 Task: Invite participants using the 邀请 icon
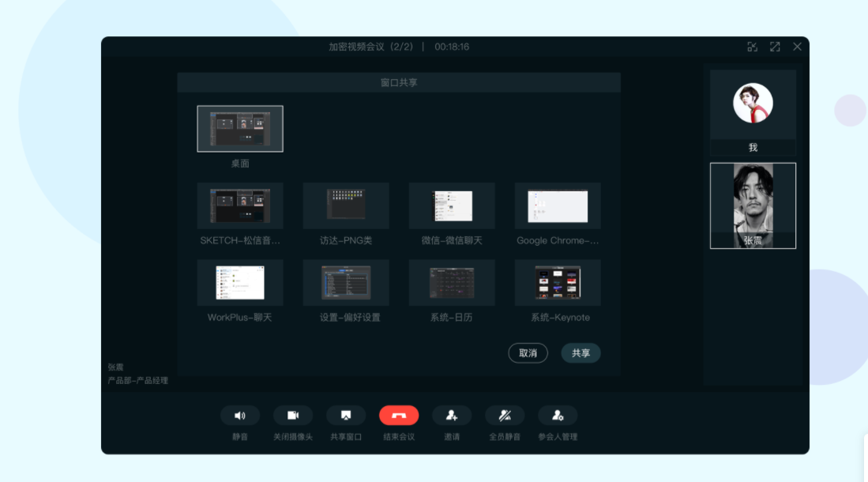[x=452, y=416]
